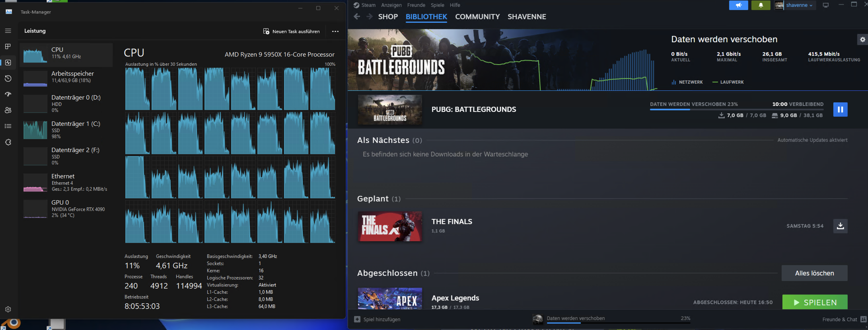Open Apex Legends title link
This screenshot has height=330, width=868.
[x=455, y=298]
